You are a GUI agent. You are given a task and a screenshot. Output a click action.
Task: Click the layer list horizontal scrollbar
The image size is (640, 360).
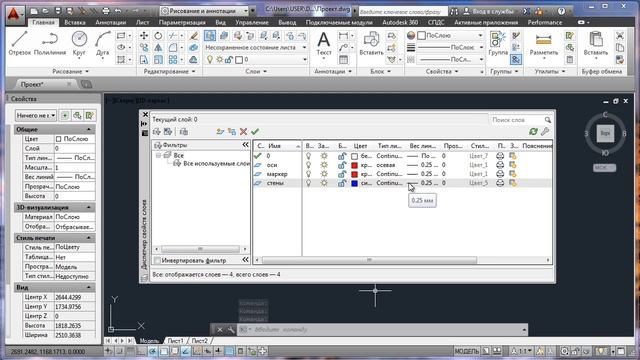pyautogui.click(x=369, y=260)
